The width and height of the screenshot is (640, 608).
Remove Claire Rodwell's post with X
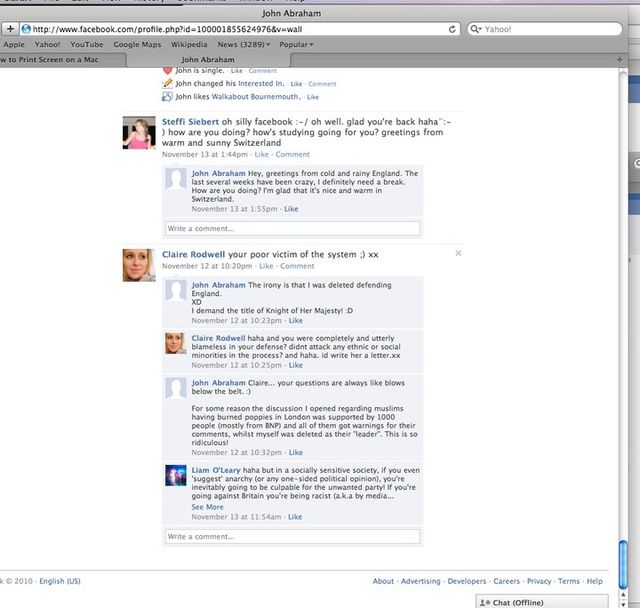[x=458, y=253]
